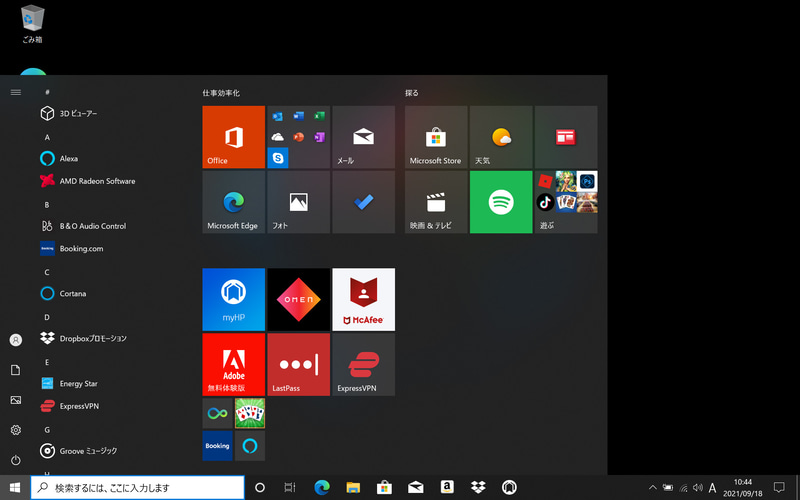
Task: Open the volume control in system tray
Action: click(697, 488)
